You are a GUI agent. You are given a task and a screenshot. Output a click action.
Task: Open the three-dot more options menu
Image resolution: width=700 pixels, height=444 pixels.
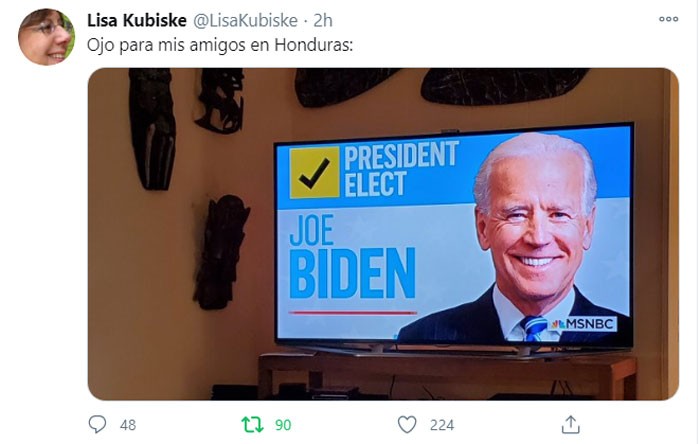pyautogui.click(x=668, y=19)
